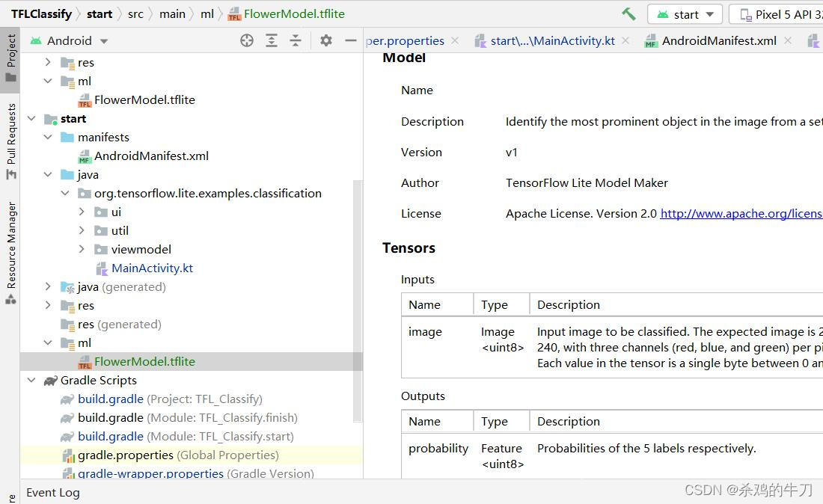Collapse the org.tensorflow.lite.examples.classification package

tap(64, 194)
